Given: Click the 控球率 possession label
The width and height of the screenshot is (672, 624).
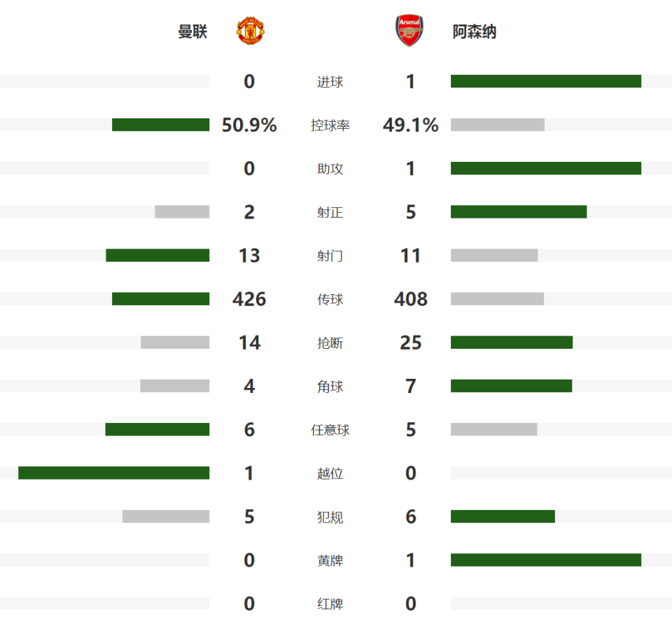Looking at the screenshot, I should point(330,125).
